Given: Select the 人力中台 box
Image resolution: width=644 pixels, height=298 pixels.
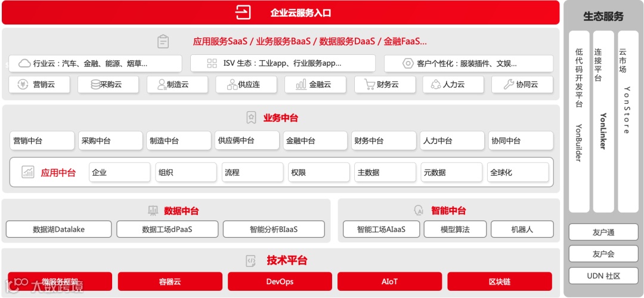Looking at the screenshot, I should coord(452,141).
